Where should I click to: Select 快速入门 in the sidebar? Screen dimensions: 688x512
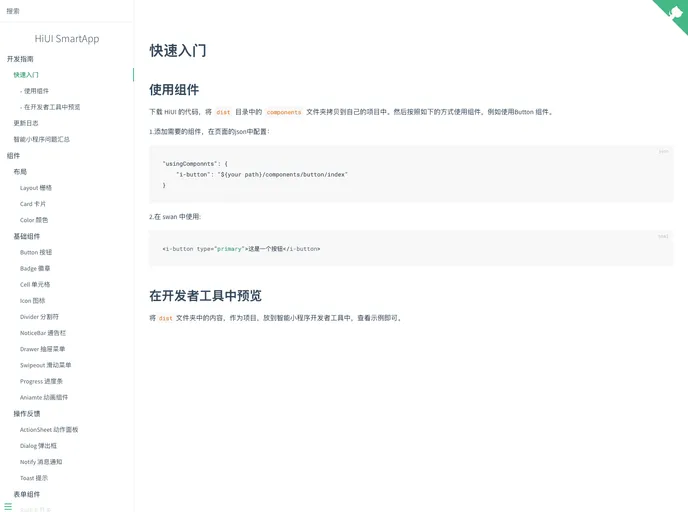click(26, 75)
